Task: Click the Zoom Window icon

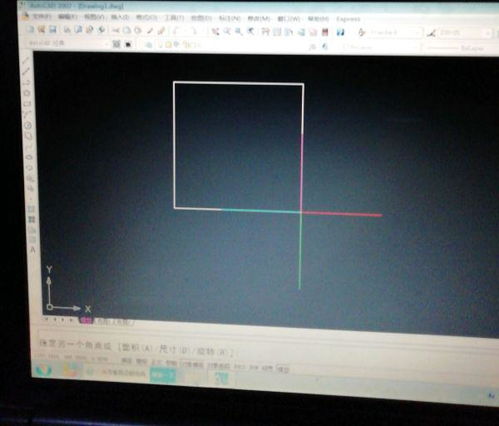Action: [x=239, y=32]
